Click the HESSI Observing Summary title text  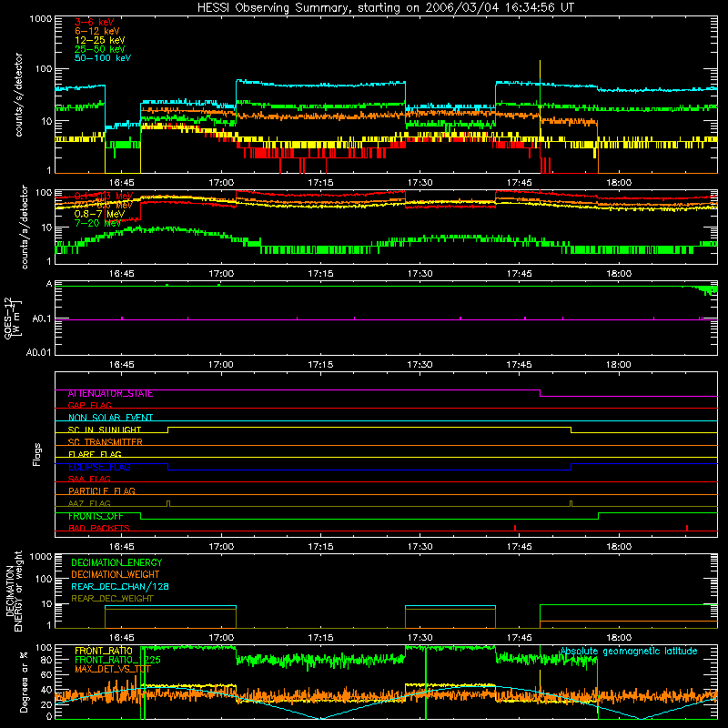[x=386, y=8]
